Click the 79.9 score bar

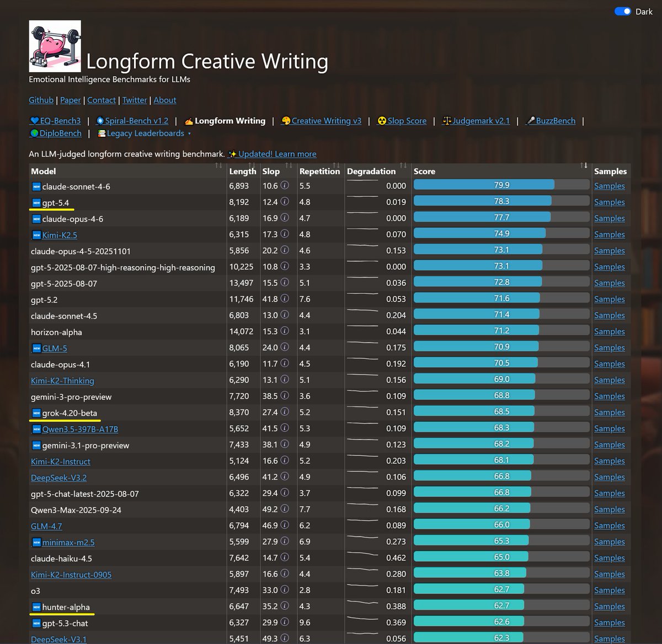pyautogui.click(x=501, y=185)
